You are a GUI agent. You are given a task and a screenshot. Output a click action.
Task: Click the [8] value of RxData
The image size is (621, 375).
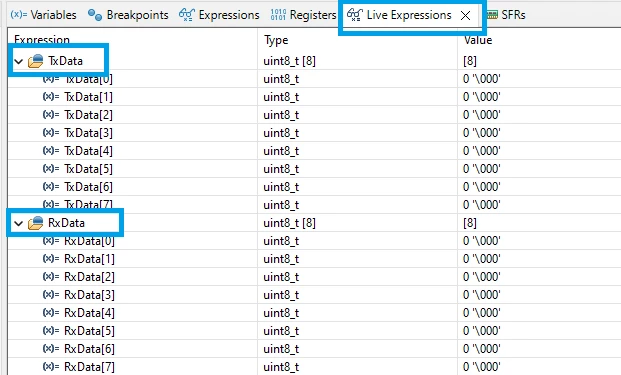coord(470,223)
